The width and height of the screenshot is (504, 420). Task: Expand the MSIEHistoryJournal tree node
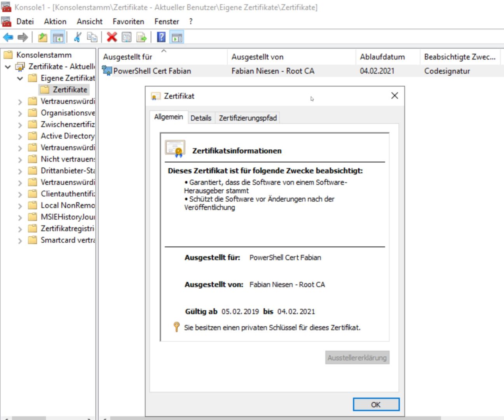[x=20, y=217]
